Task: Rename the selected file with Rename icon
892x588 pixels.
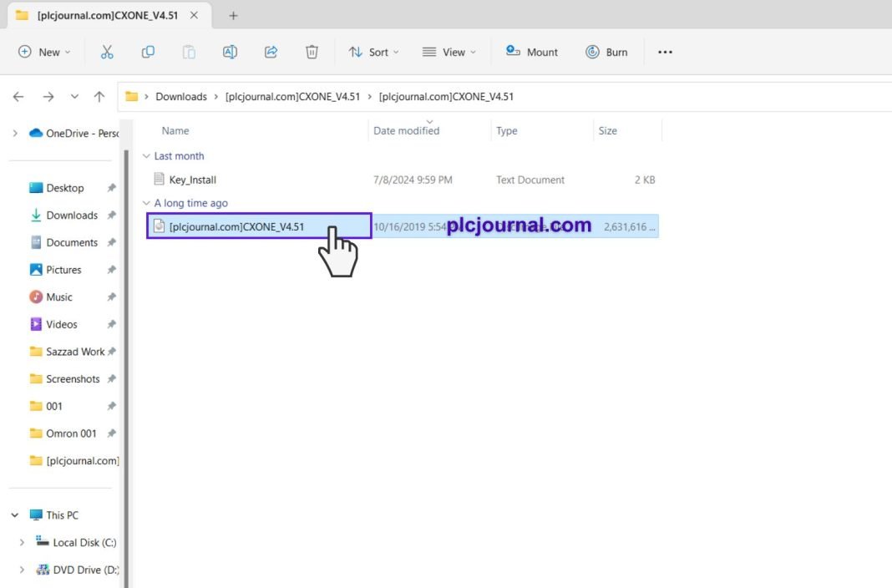Action: tap(230, 52)
